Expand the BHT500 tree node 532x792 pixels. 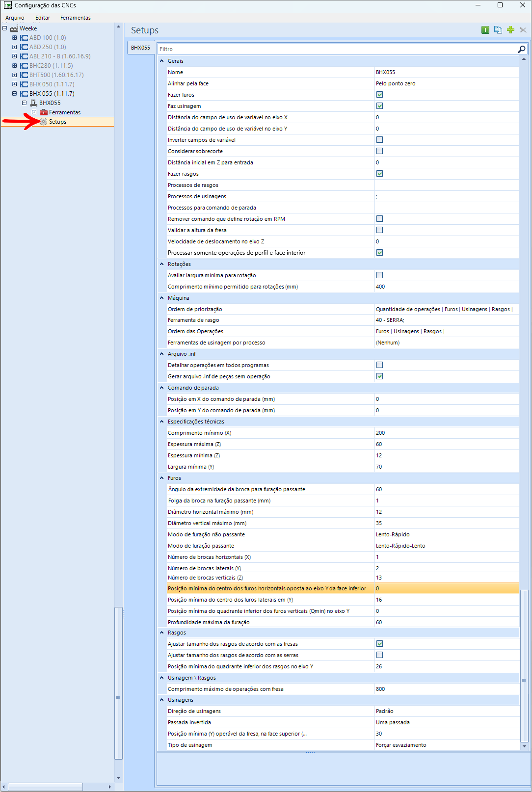[x=14, y=75]
